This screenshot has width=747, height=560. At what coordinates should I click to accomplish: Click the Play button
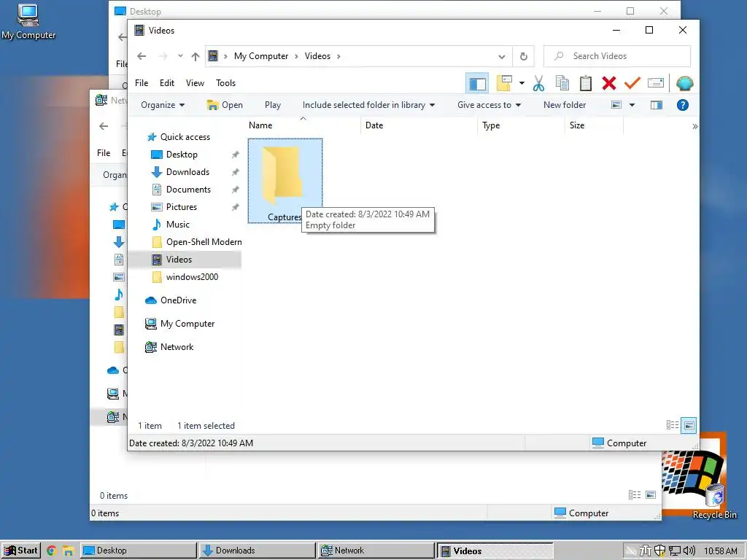(x=273, y=105)
